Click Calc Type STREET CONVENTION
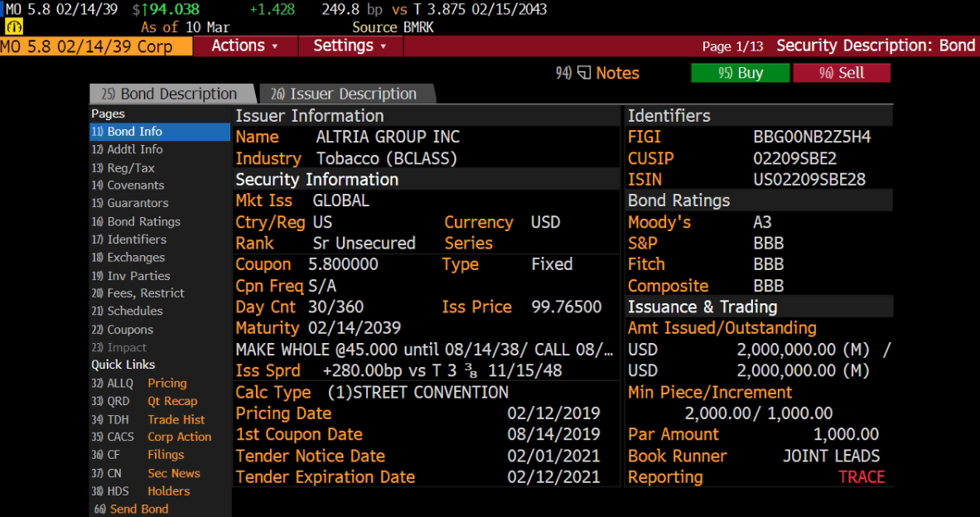This screenshot has height=517, width=980. (x=418, y=393)
